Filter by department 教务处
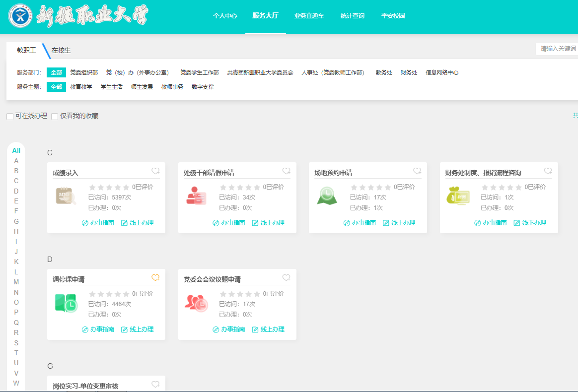Image resolution: width=578 pixels, height=392 pixels. 384,72
